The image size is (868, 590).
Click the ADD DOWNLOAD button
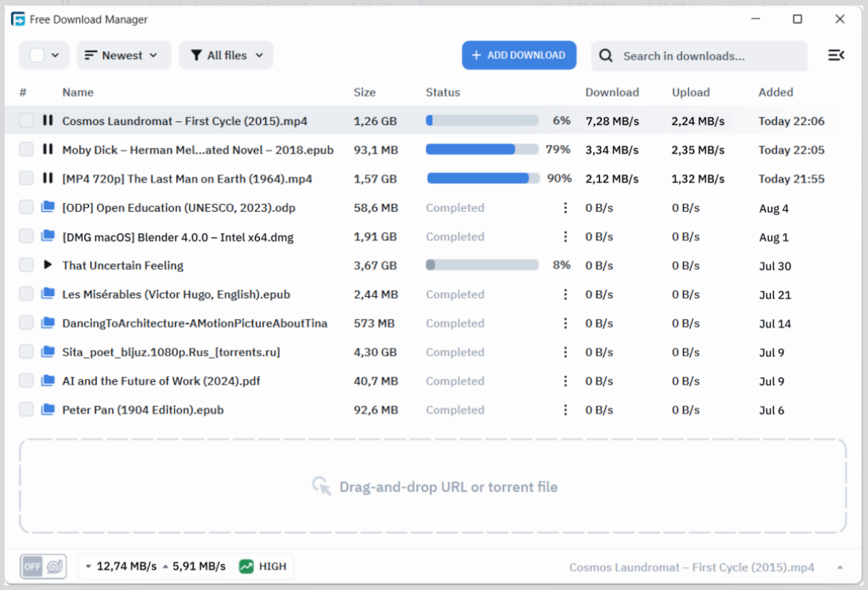(519, 55)
